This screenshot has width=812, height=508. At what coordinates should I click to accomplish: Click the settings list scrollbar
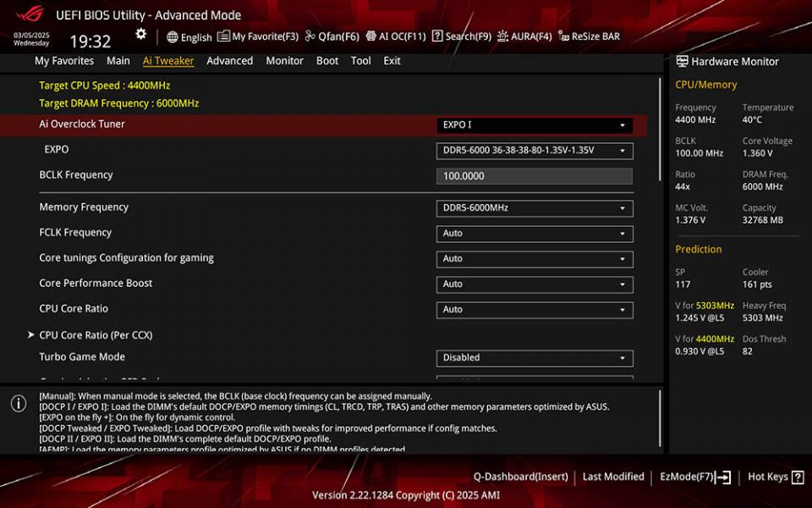pos(660,130)
